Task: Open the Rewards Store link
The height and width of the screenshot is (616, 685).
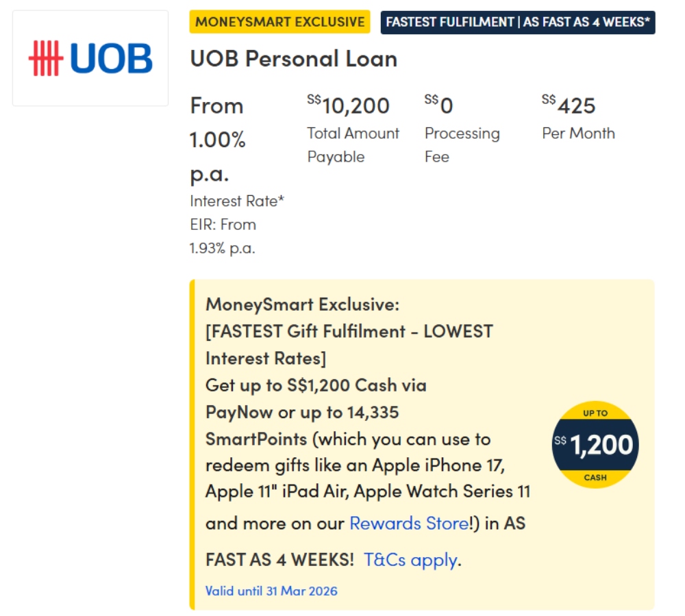Action: point(408,523)
